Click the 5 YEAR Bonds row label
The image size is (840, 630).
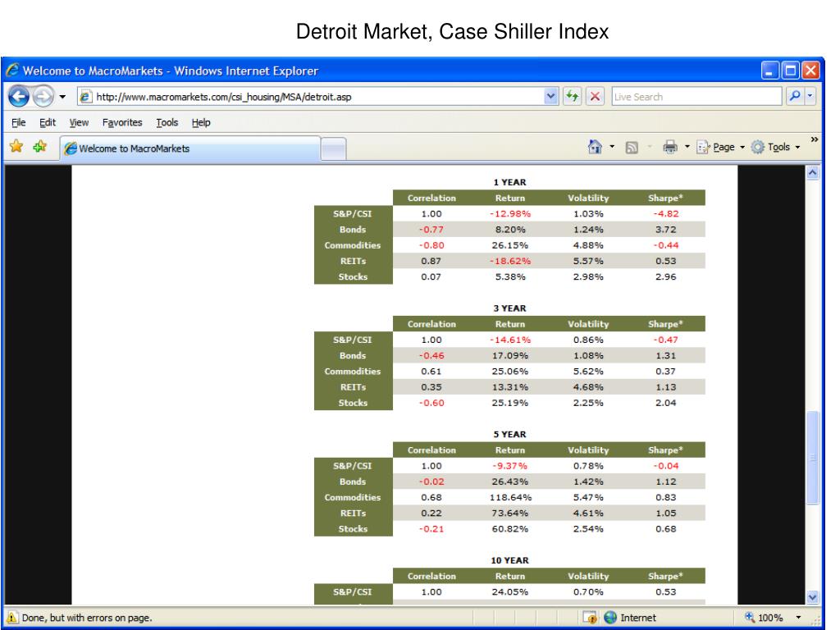353,482
